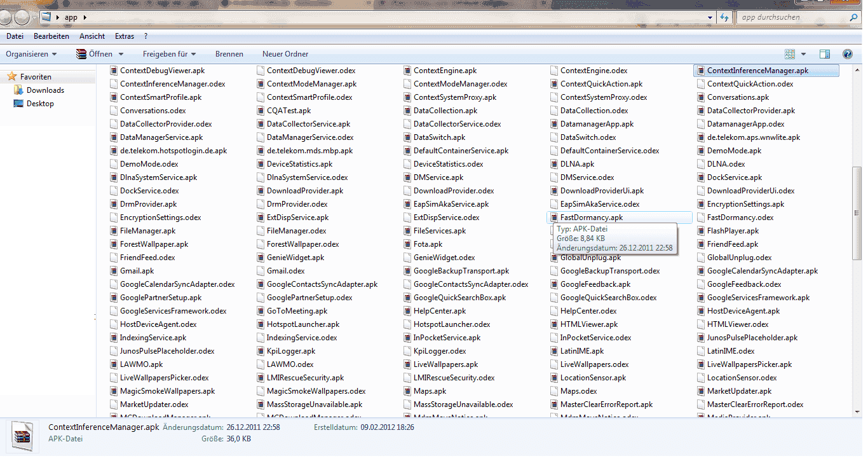The height and width of the screenshot is (463, 868).
Task: Select the Maps.apk file icon
Action: 407,391
